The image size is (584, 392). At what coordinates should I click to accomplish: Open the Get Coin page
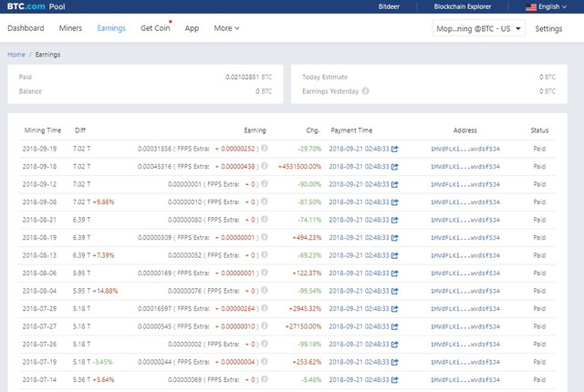155,28
